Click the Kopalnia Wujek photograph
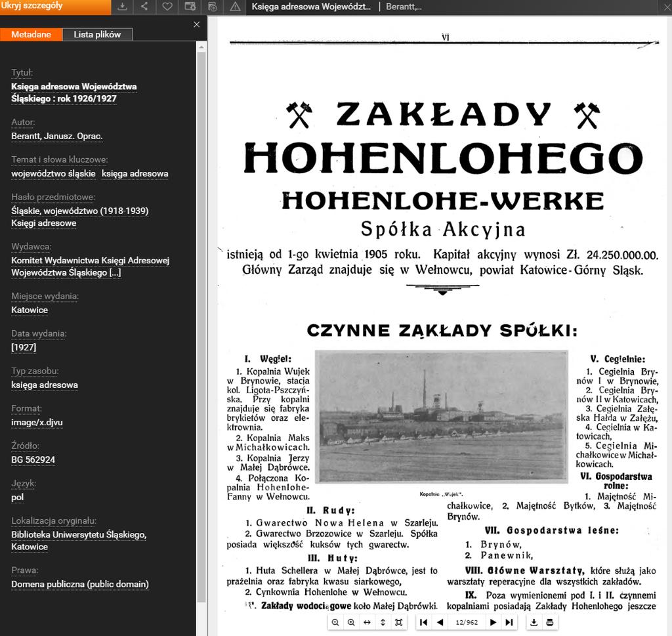This screenshot has width=672, height=636. coord(442,417)
